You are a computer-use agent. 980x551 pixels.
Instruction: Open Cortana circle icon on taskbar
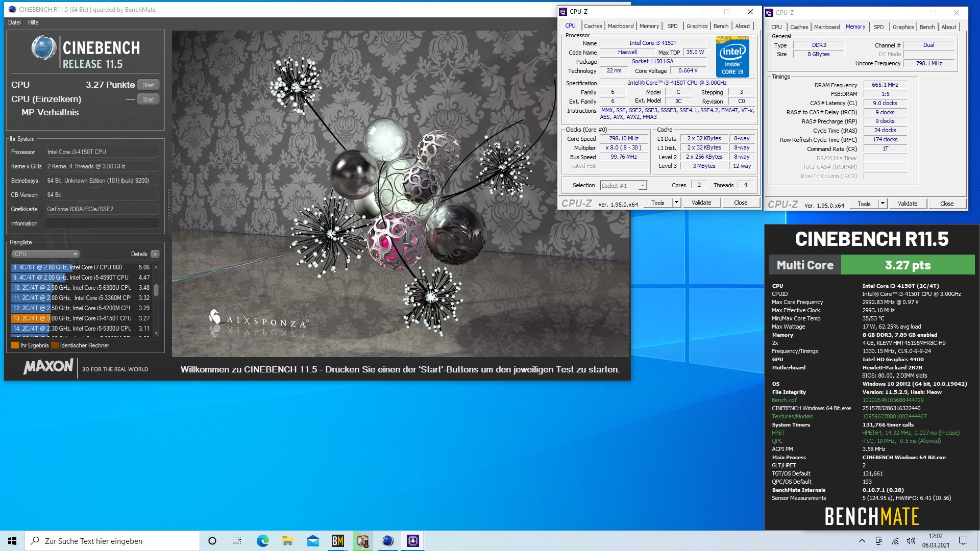coord(212,541)
